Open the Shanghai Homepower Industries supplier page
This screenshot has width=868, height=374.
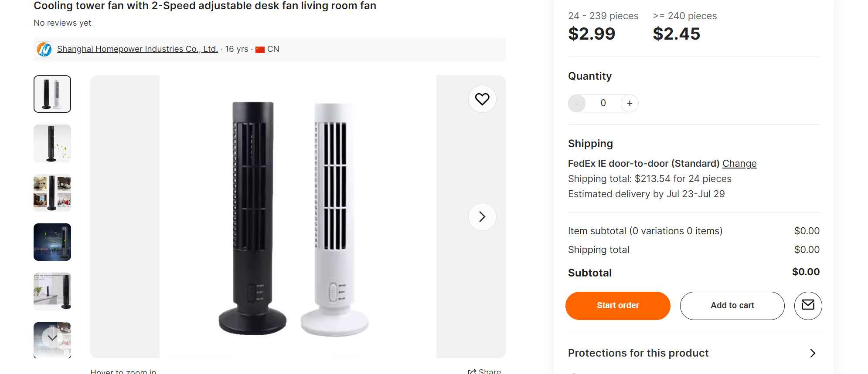(137, 49)
